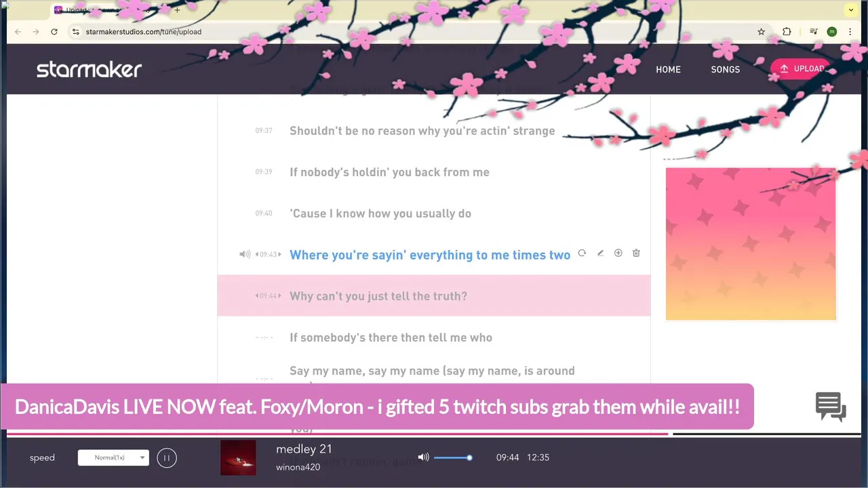Viewport: 868px width, 488px height.
Task: Select lyric ''Cause I know how you usually do'
Action: coord(380,213)
